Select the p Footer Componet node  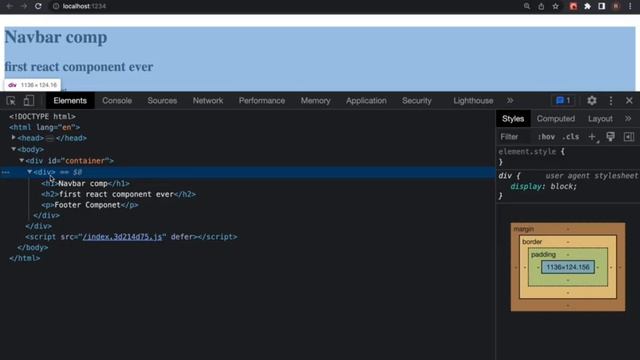(x=90, y=205)
